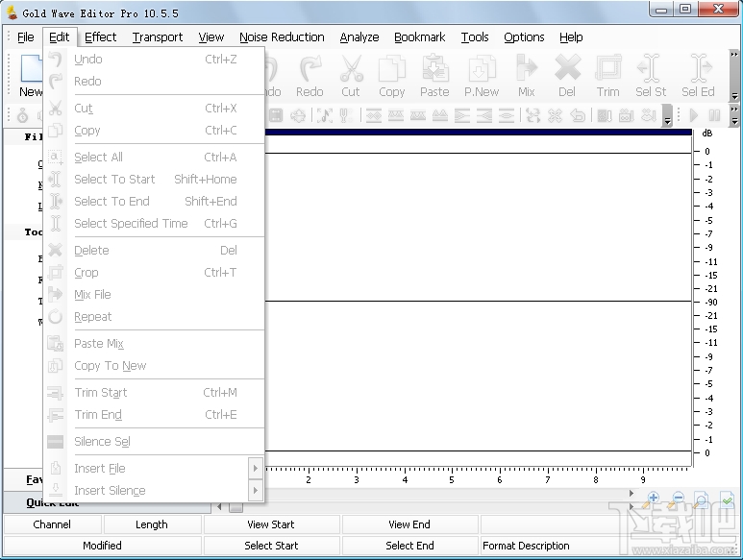
Task: Choose Cut in Edit menu
Action: (x=154, y=109)
